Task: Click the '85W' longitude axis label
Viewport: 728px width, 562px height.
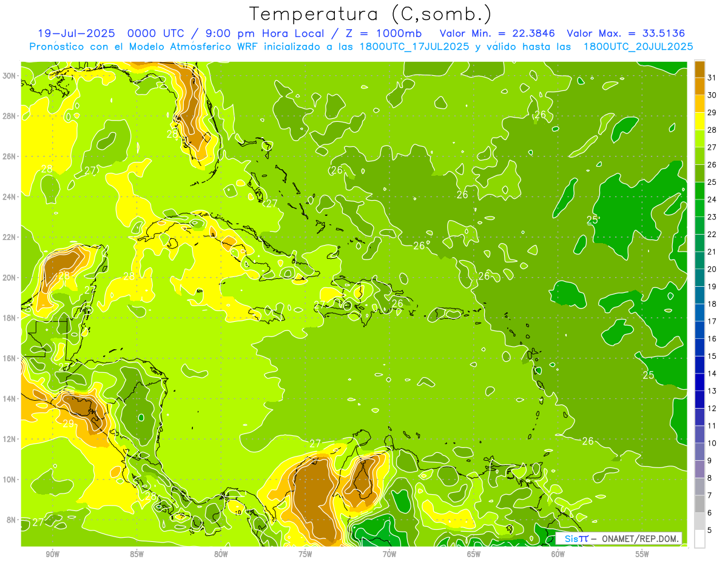Action: 136,554
